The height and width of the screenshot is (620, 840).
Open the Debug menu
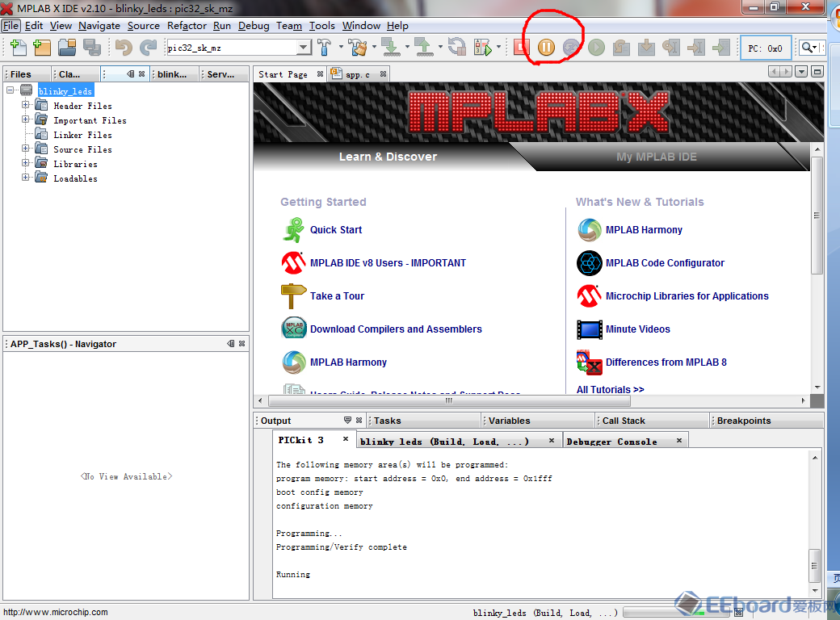254,26
